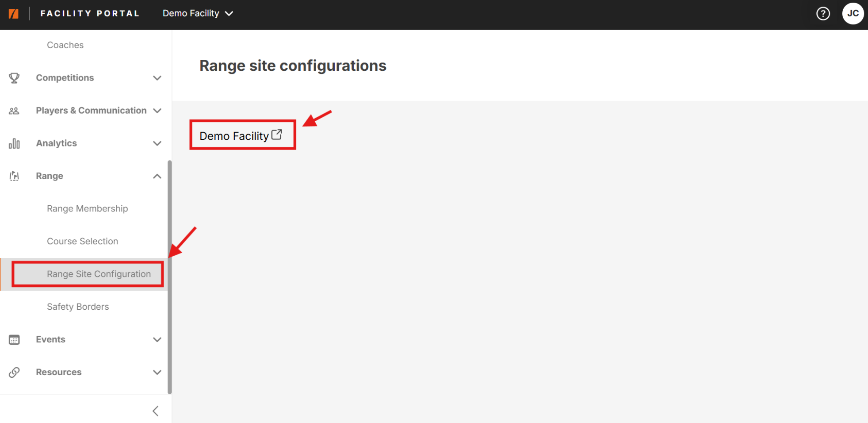The image size is (868, 423).
Task: Click the Range menu label
Action: 50,176
